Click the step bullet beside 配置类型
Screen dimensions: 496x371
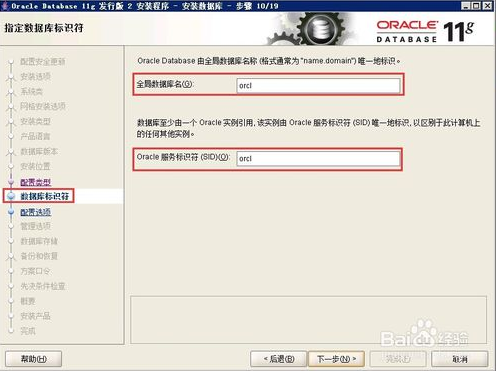[x=11, y=182]
